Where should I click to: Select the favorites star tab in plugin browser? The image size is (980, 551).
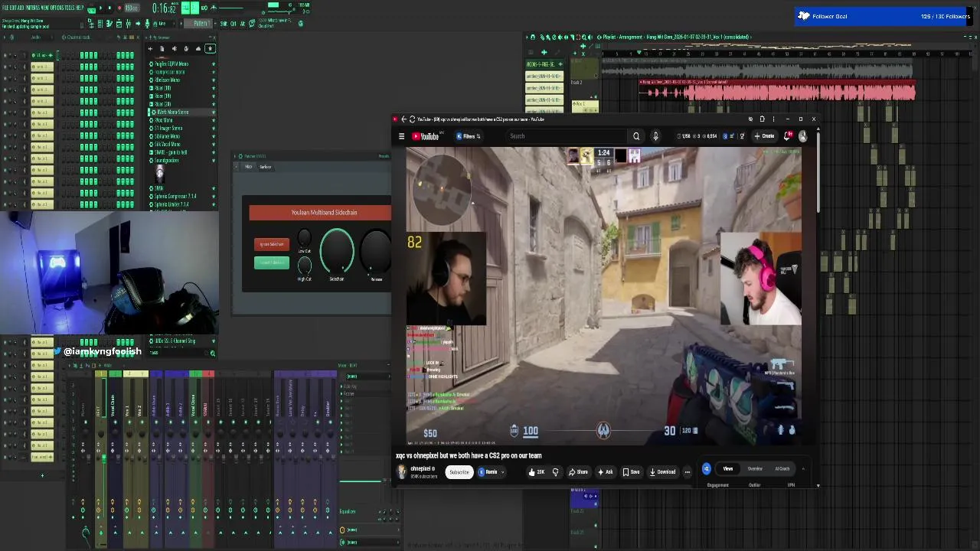pos(210,48)
